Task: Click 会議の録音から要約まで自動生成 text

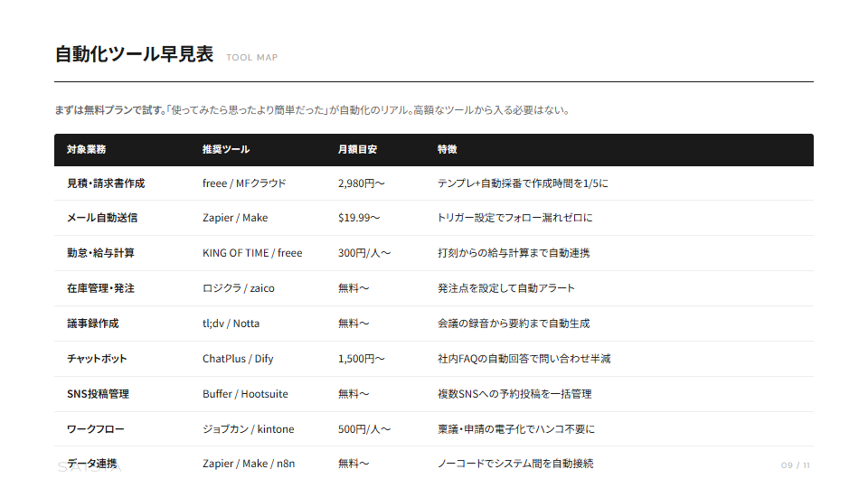Action: 514,324
